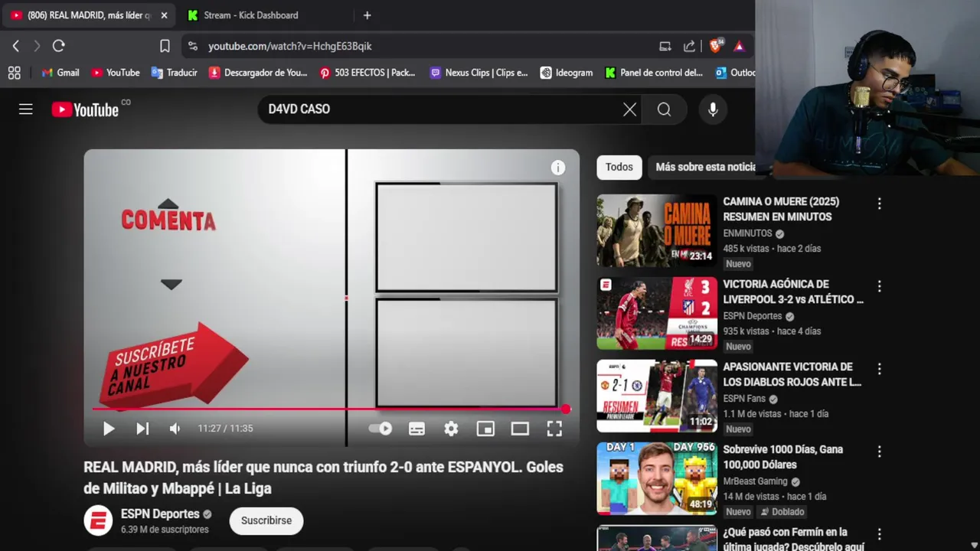Activate miniplayer mode
Screen dimensions: 980x551
coord(485,429)
